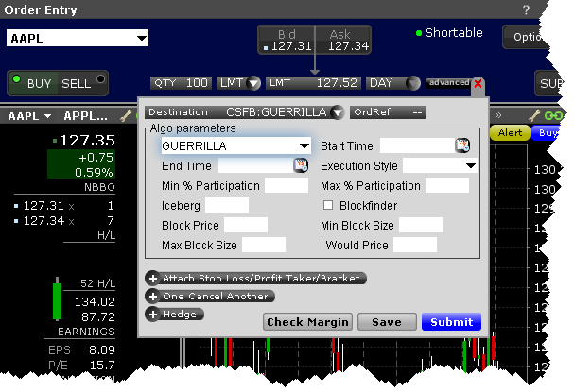Click the yellow Alert button
Image resolution: width=574 pixels, height=392 pixels.
pos(509,134)
